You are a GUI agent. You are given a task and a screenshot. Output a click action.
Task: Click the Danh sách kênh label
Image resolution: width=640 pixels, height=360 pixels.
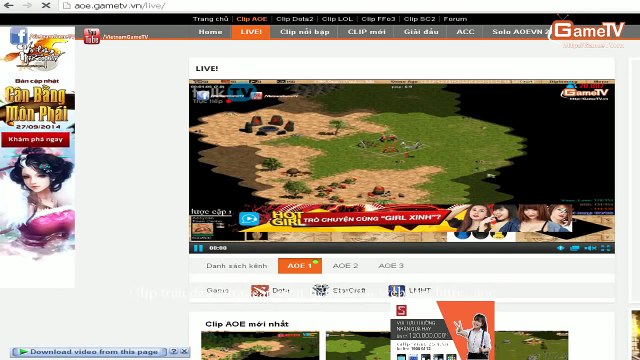[237, 266]
